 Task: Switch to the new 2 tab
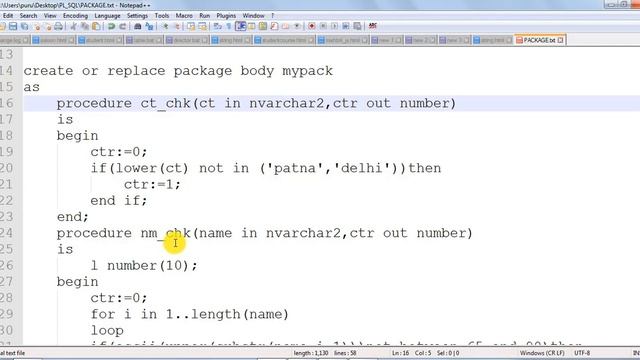tap(420, 40)
